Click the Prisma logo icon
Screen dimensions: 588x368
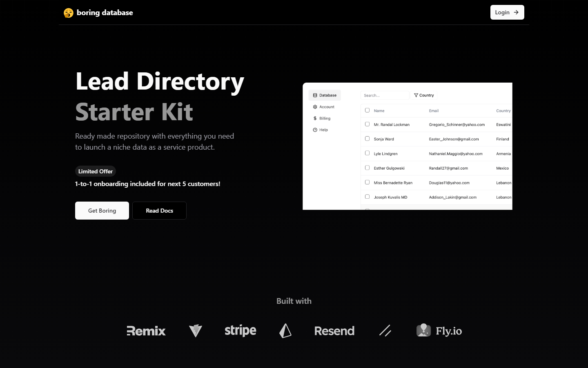285,331
